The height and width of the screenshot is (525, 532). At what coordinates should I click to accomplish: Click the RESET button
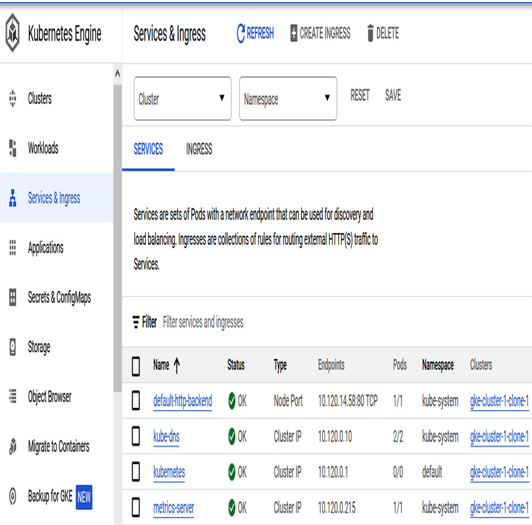[360, 95]
